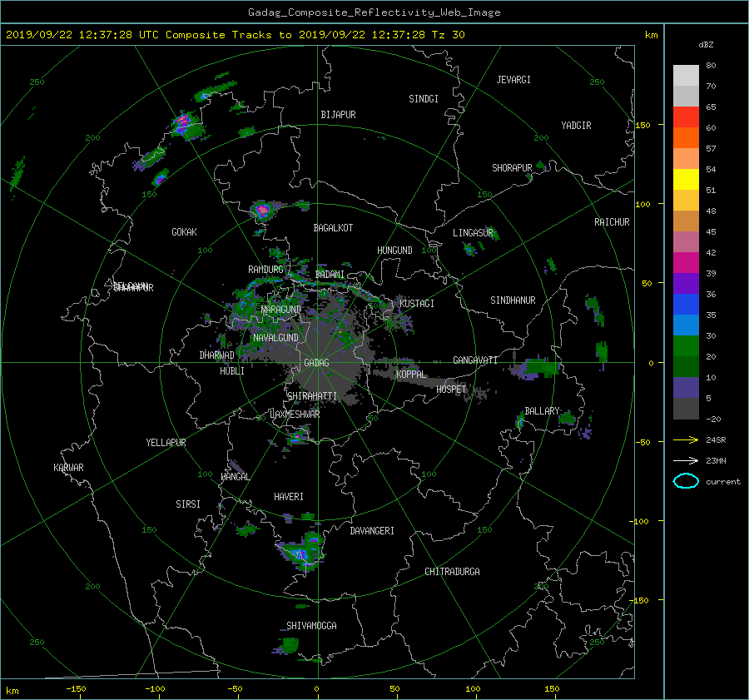This screenshot has height=700, width=749.
Task: Click the LAXMESHWAR city label
Action: pyautogui.click(x=295, y=415)
